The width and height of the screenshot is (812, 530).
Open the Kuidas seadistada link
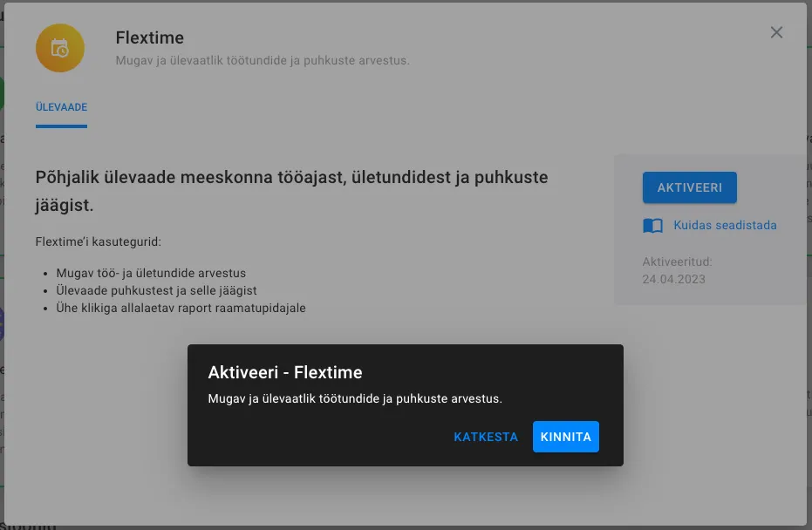coord(724,225)
